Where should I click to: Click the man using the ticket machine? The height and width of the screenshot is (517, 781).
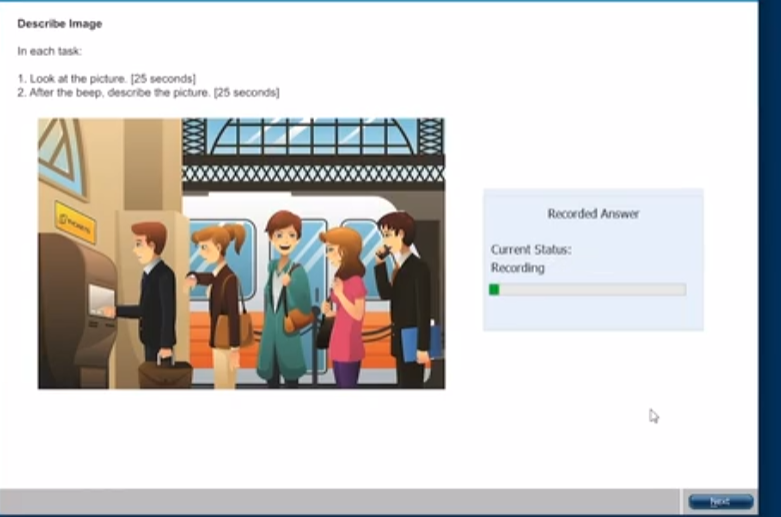tap(153, 290)
